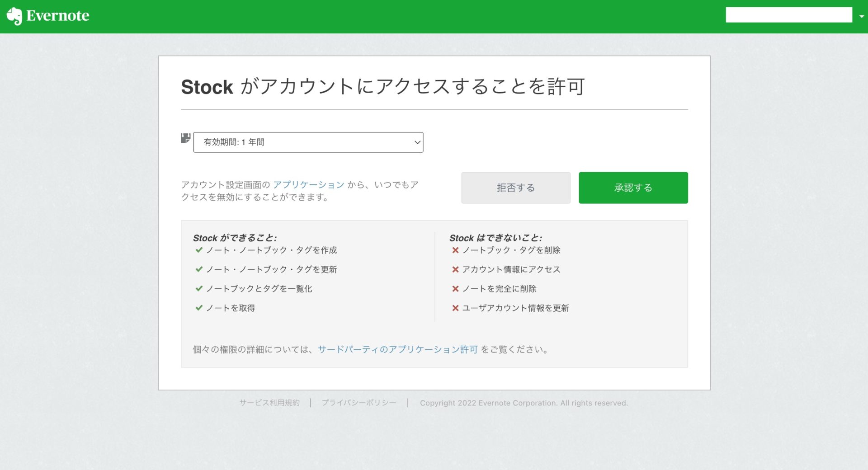Click checkmark next to ノート・ノートブック・タグを作成
868x470 pixels.
[x=199, y=250]
